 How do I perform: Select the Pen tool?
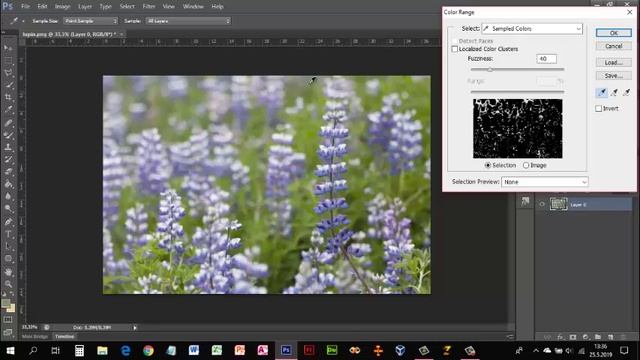coord(8,222)
